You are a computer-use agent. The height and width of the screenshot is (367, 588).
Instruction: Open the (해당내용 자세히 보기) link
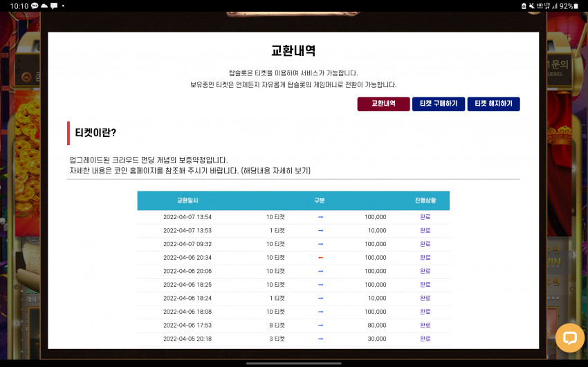tap(275, 171)
